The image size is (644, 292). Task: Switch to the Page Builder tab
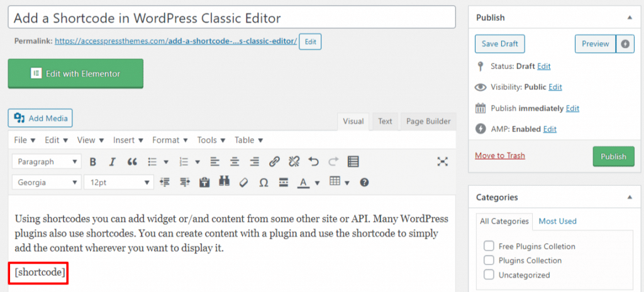click(428, 121)
